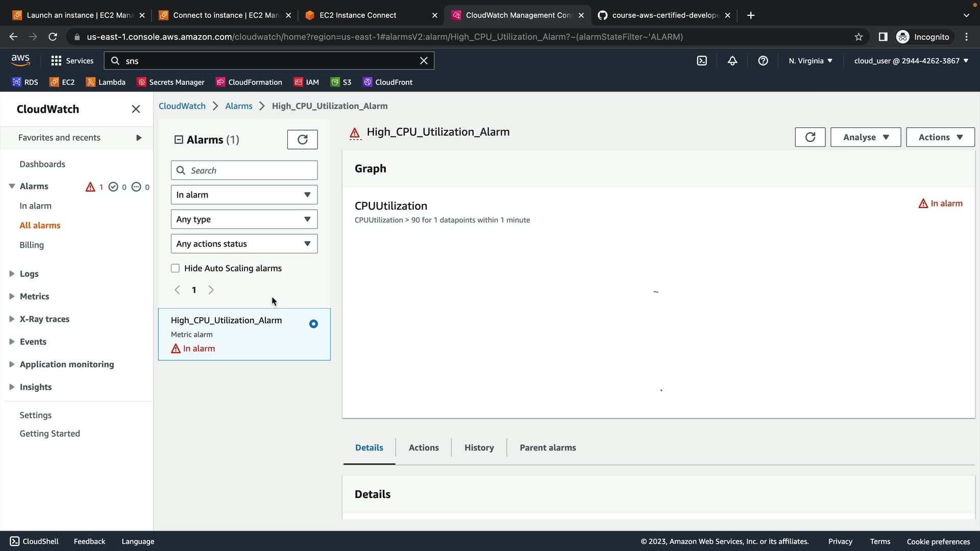
Task: Select the High_CPU_Utilization_Alarm radio button
Action: [313, 324]
